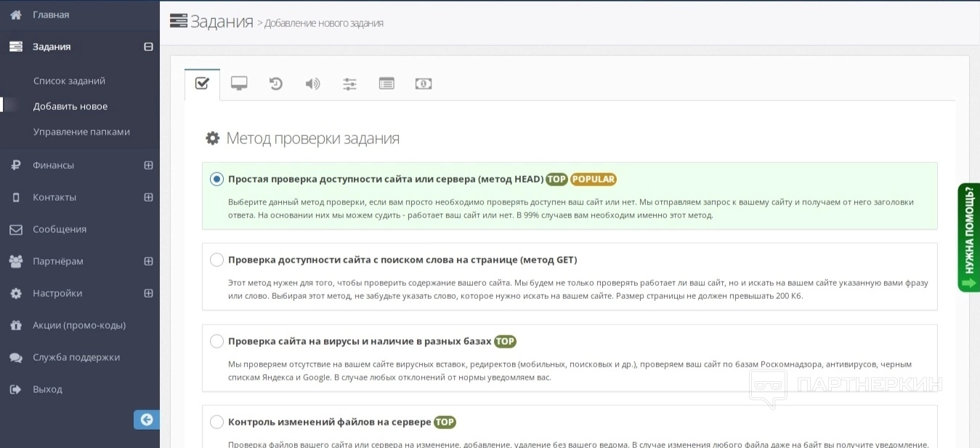
Task: Switch to the history clock tab
Action: [275, 84]
